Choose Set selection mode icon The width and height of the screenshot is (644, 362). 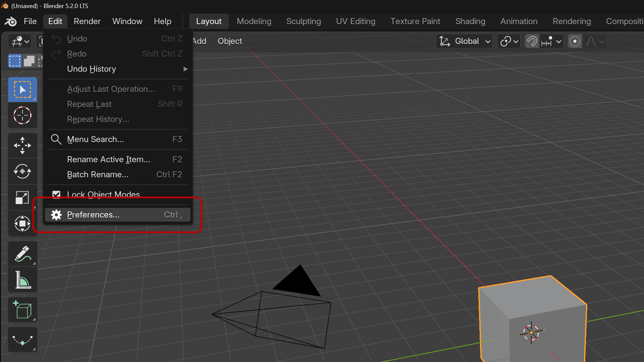tap(15, 61)
